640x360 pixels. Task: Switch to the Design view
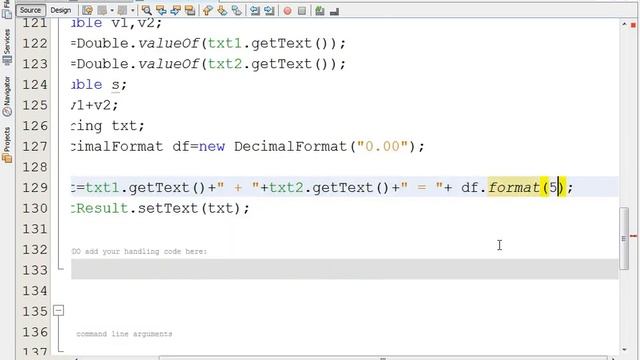[60, 10]
